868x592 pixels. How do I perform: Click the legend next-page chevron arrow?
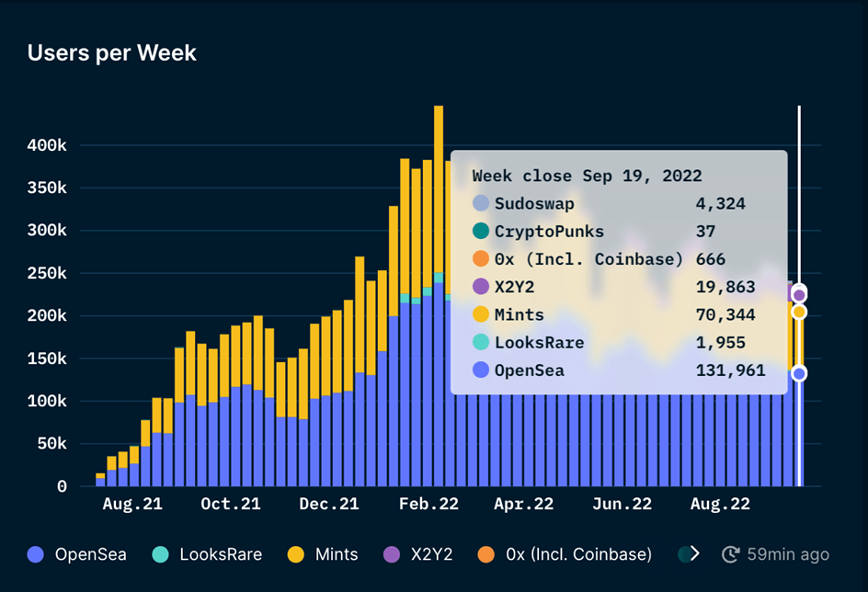[x=695, y=553]
